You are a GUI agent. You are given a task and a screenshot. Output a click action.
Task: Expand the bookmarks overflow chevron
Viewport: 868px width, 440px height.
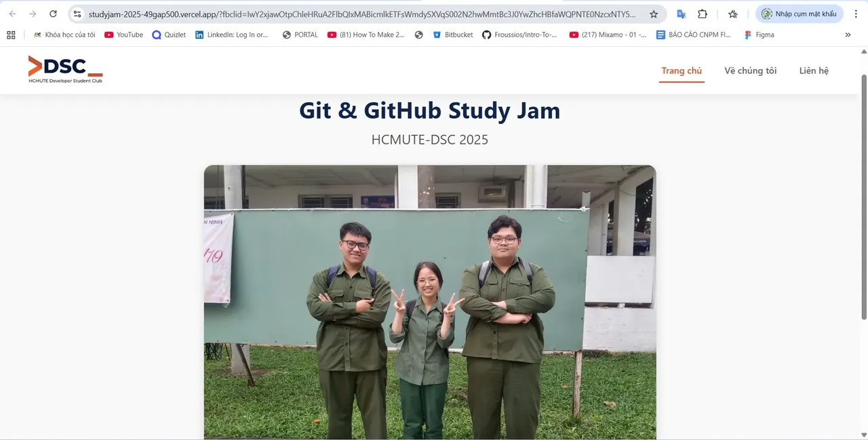pyautogui.click(x=848, y=35)
